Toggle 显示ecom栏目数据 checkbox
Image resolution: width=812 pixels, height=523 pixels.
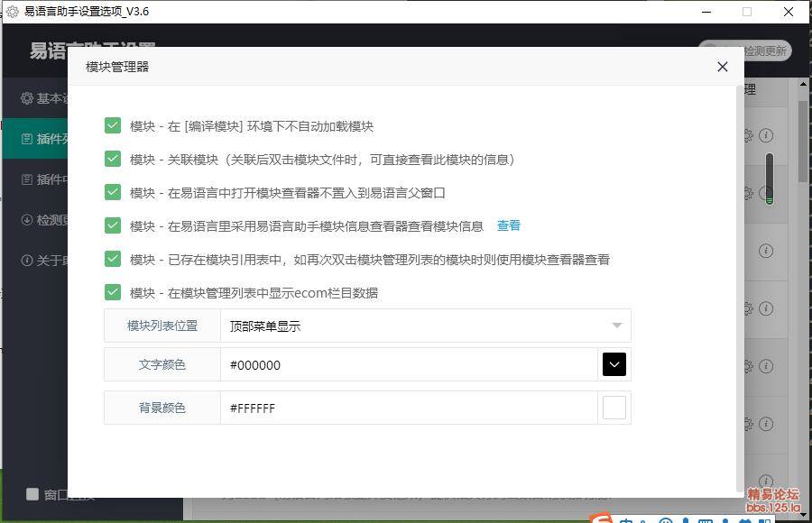pyautogui.click(x=113, y=292)
